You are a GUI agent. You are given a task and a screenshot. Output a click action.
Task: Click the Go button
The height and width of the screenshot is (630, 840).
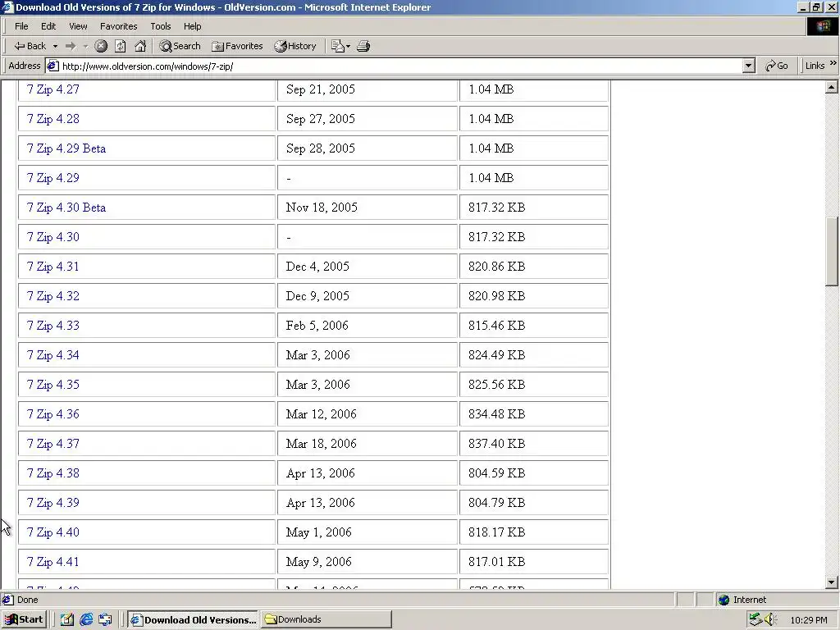(x=777, y=66)
